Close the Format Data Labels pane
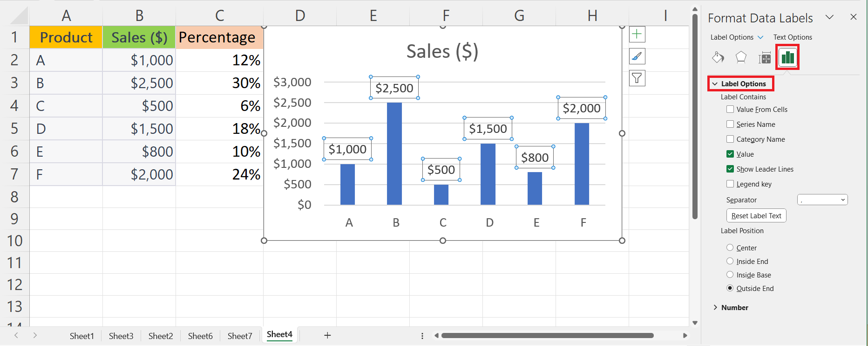Viewport: 868px width, 346px height. point(854,17)
